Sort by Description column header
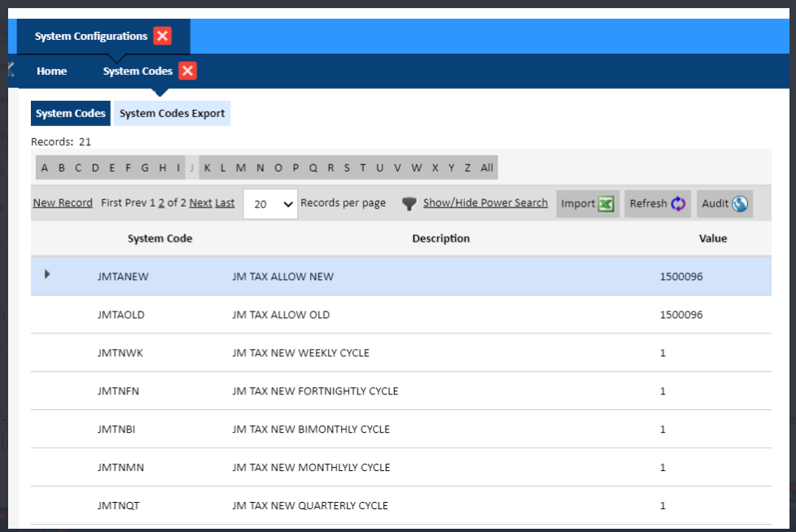 coord(440,238)
